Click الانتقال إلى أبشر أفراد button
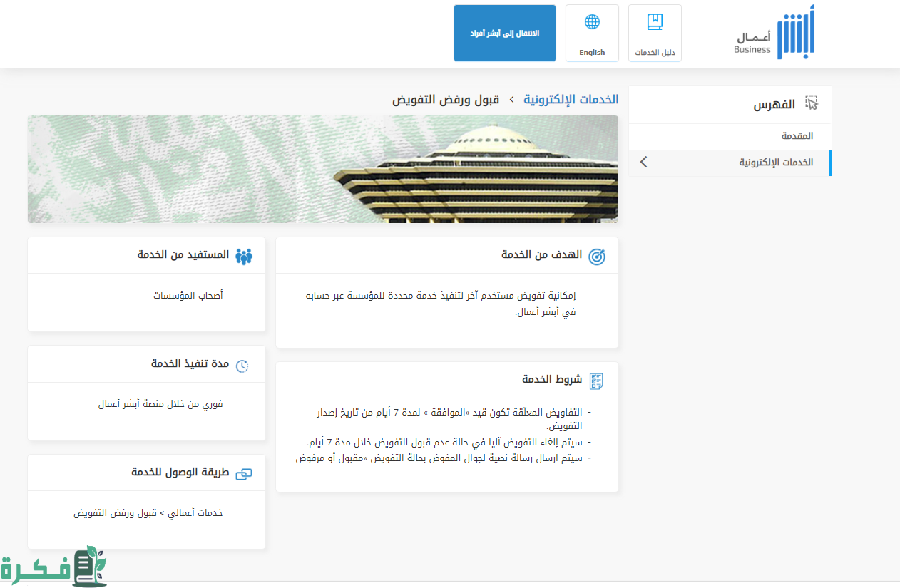900x588 pixels. coord(505,33)
